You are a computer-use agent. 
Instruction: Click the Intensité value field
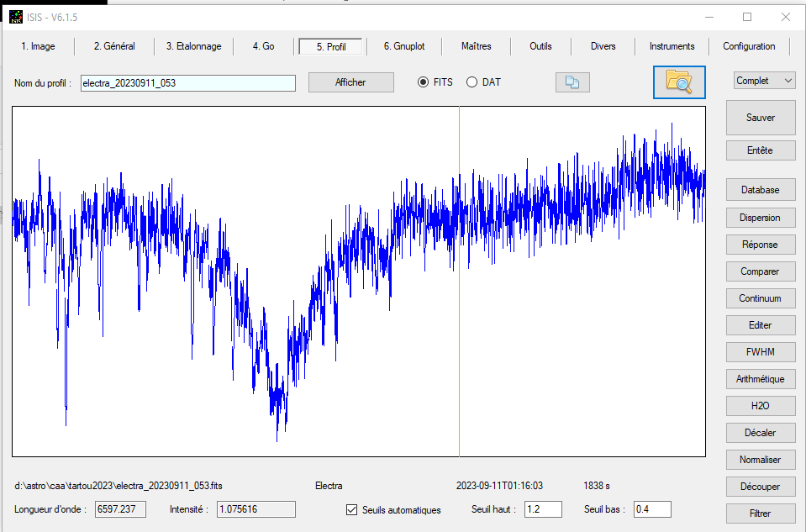(256, 509)
